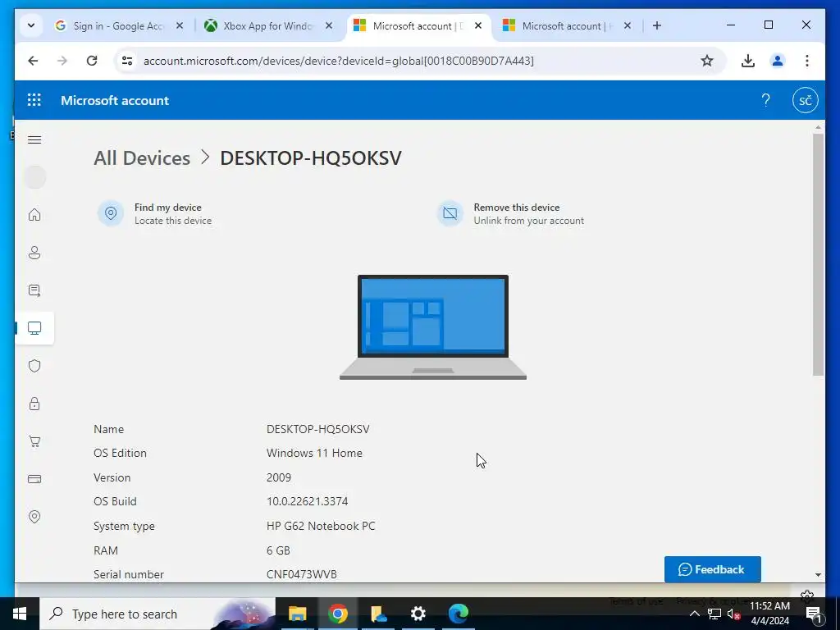Viewport: 840px width, 630px height.
Task: Bookmark this page with the star icon
Action: (707, 61)
